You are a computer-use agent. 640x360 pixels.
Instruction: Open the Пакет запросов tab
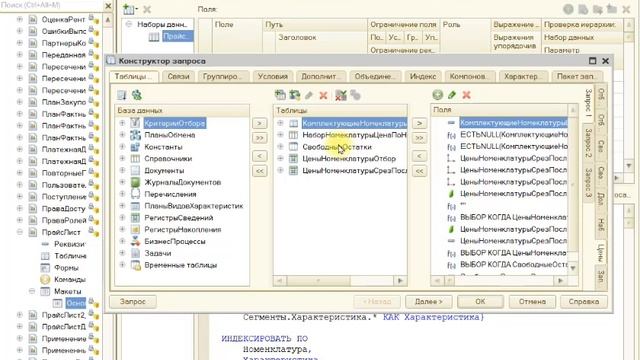click(576, 76)
